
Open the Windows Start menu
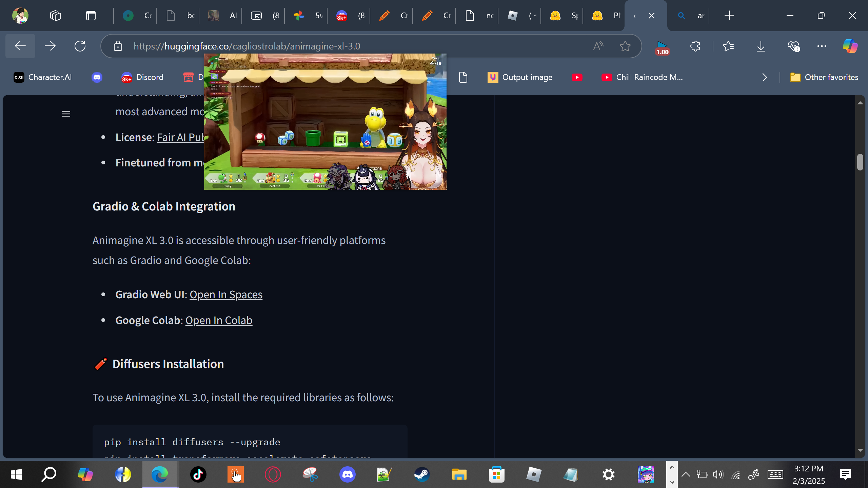coord(16,474)
